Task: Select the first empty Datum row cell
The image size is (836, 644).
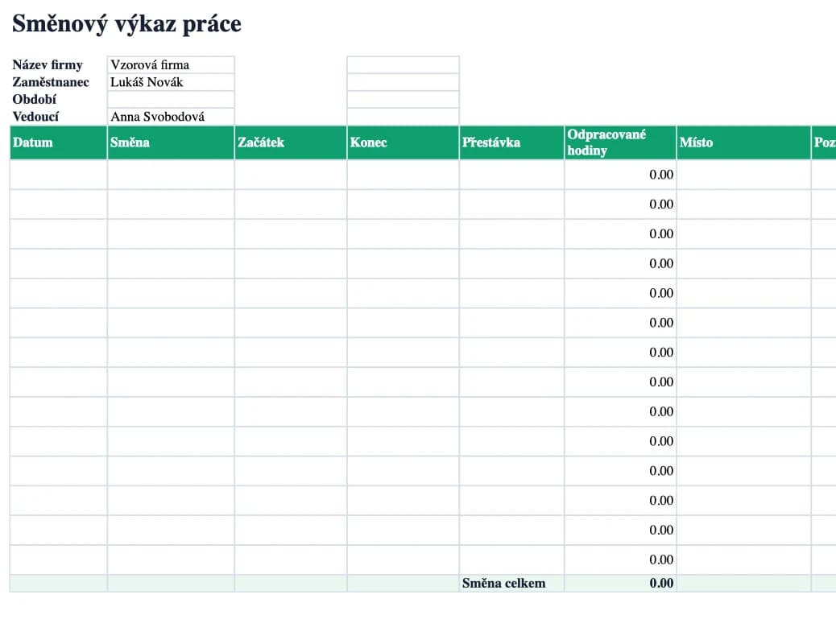Action: pyautogui.click(x=58, y=175)
